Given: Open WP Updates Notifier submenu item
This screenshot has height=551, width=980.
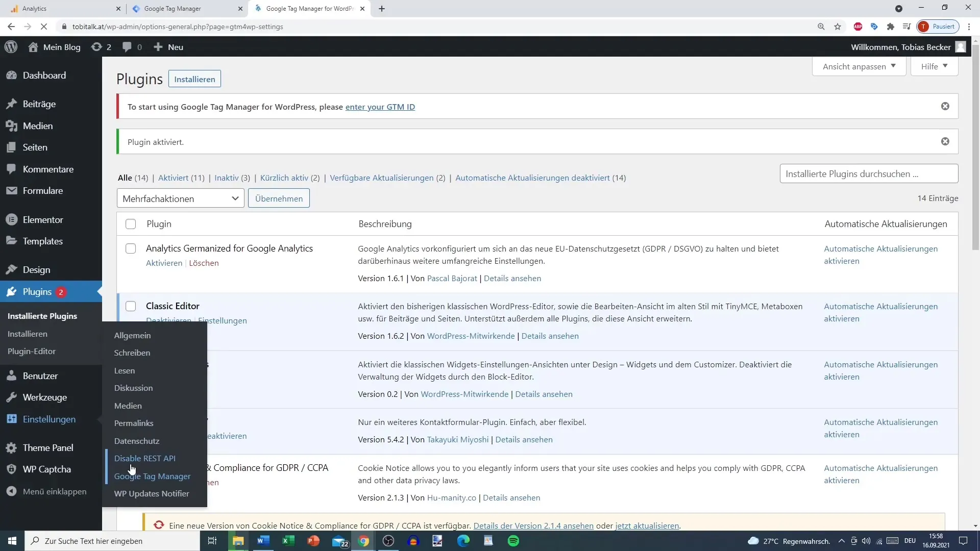Looking at the screenshot, I should point(152,494).
